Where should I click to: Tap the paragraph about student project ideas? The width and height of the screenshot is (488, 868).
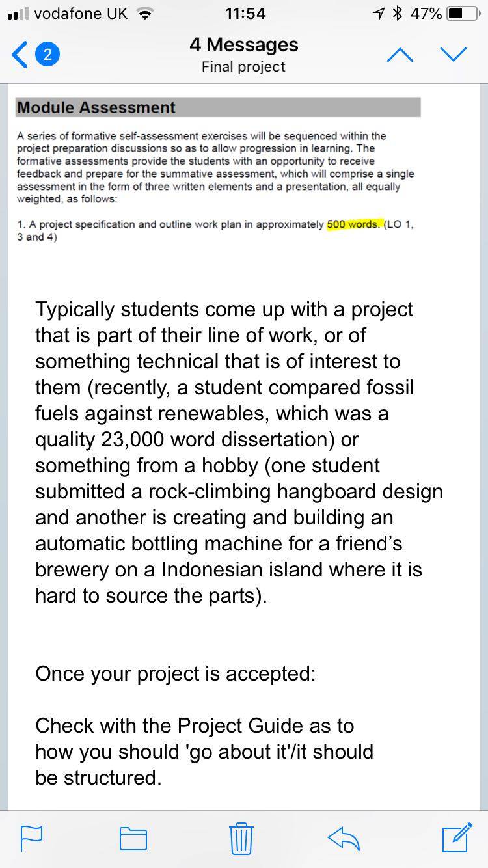pos(239,453)
